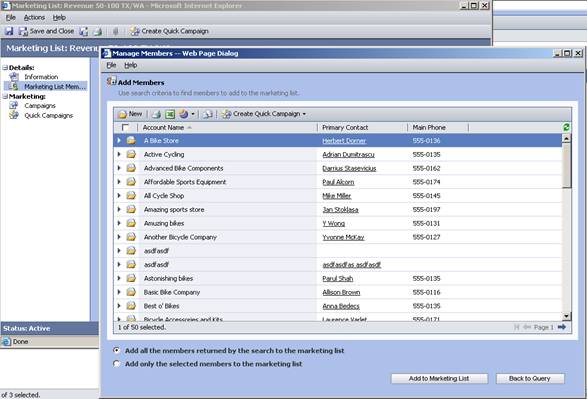Click the Save disk icon in main toolbar

(9, 31)
